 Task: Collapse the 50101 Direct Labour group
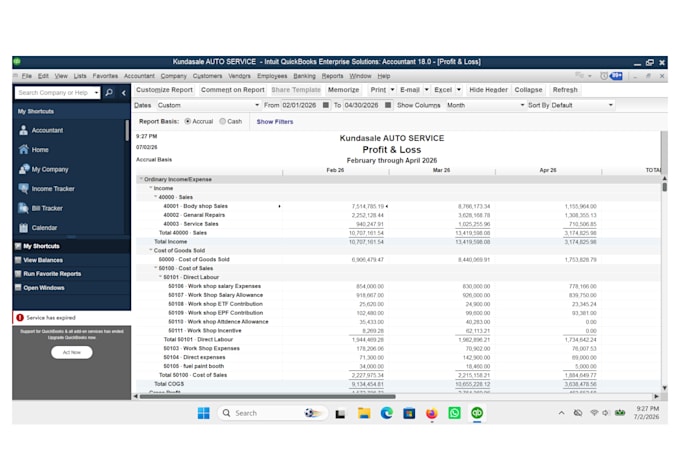(x=160, y=277)
